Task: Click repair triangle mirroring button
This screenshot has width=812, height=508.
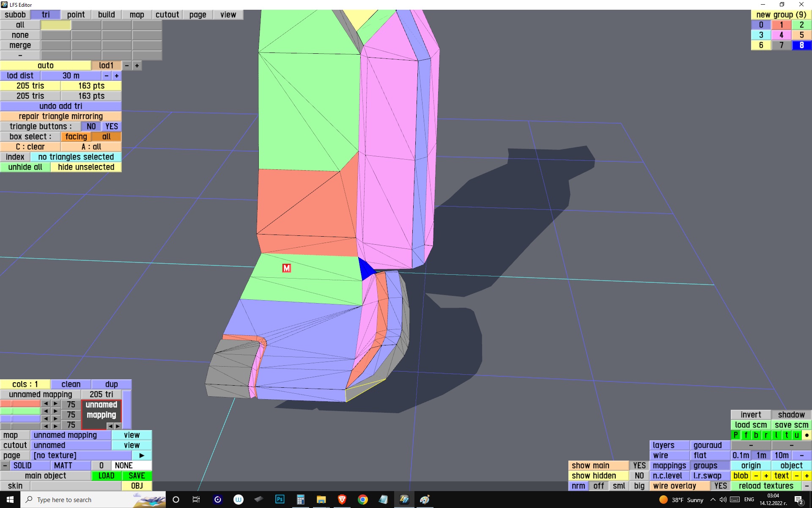Action: click(60, 116)
